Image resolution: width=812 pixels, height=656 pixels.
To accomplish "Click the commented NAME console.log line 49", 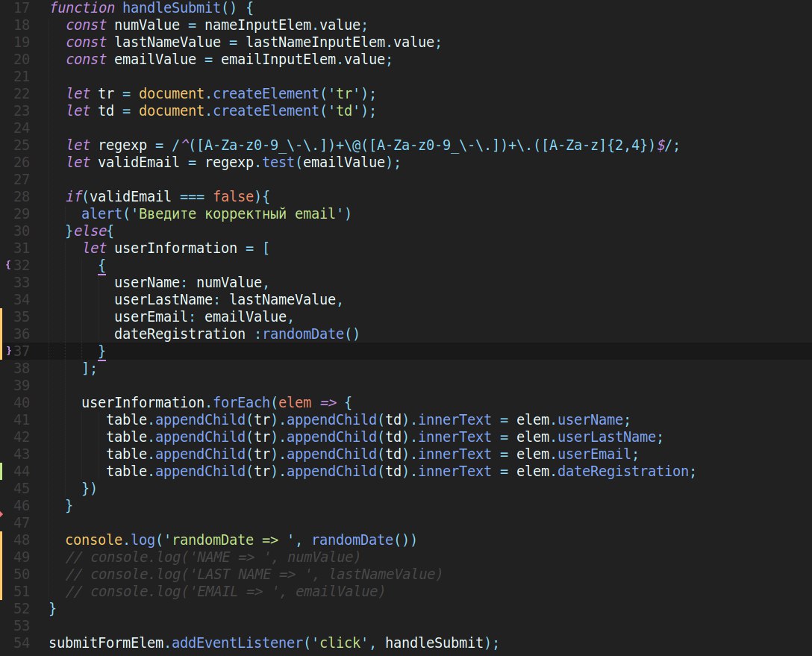I will point(213,557).
